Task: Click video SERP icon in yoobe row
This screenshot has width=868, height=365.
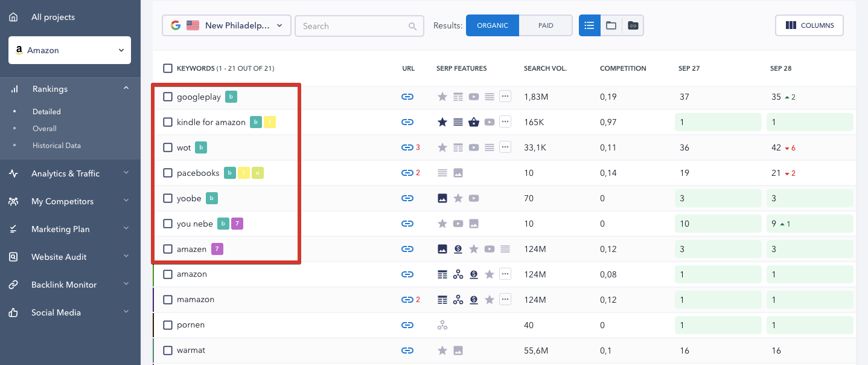Action: pos(474,198)
